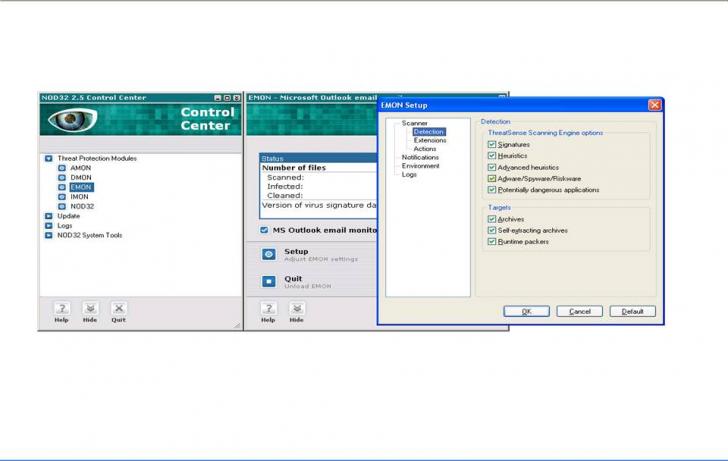Click the Quit icon in Control Center
The height and width of the screenshot is (461, 728).
(118, 308)
